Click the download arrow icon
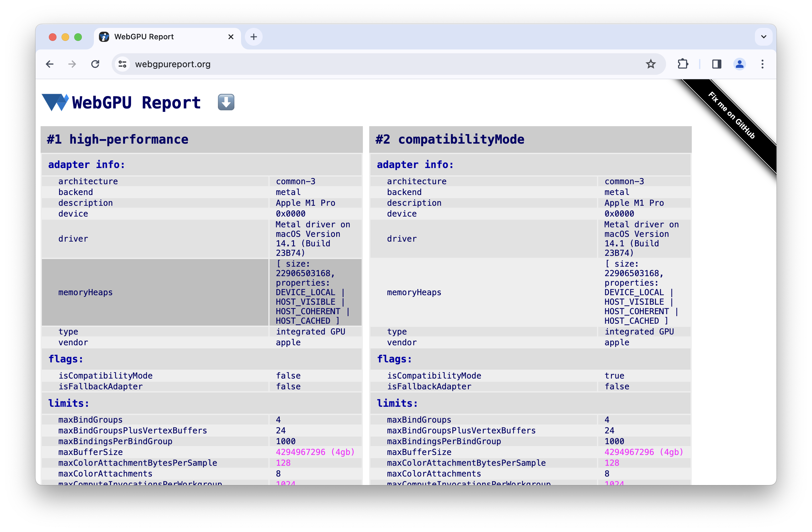Image resolution: width=812 pixels, height=532 pixels. 226,102
